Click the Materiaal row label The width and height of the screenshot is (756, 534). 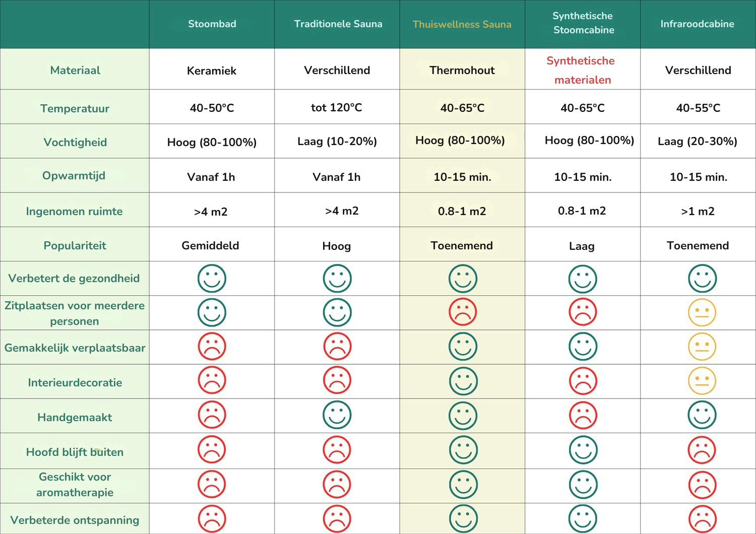click(75, 71)
